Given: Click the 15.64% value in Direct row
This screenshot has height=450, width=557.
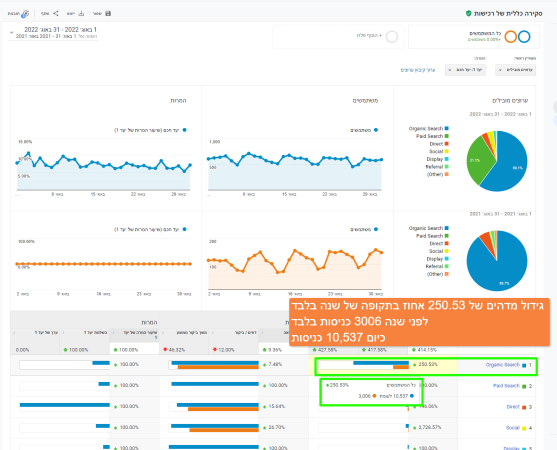Looking at the screenshot, I should click(x=276, y=406).
